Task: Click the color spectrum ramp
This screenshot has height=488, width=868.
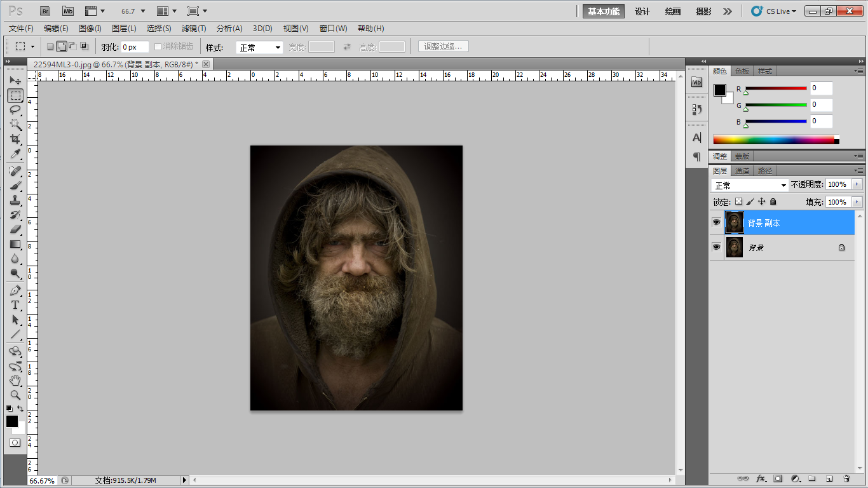Action: [776, 140]
